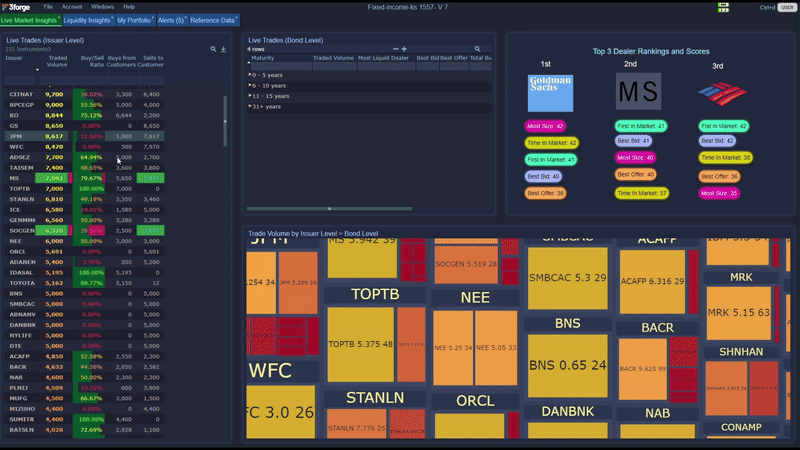Image resolution: width=800 pixels, height=450 pixels.
Task: Select the BATSLN issuer row
Action: click(85, 430)
